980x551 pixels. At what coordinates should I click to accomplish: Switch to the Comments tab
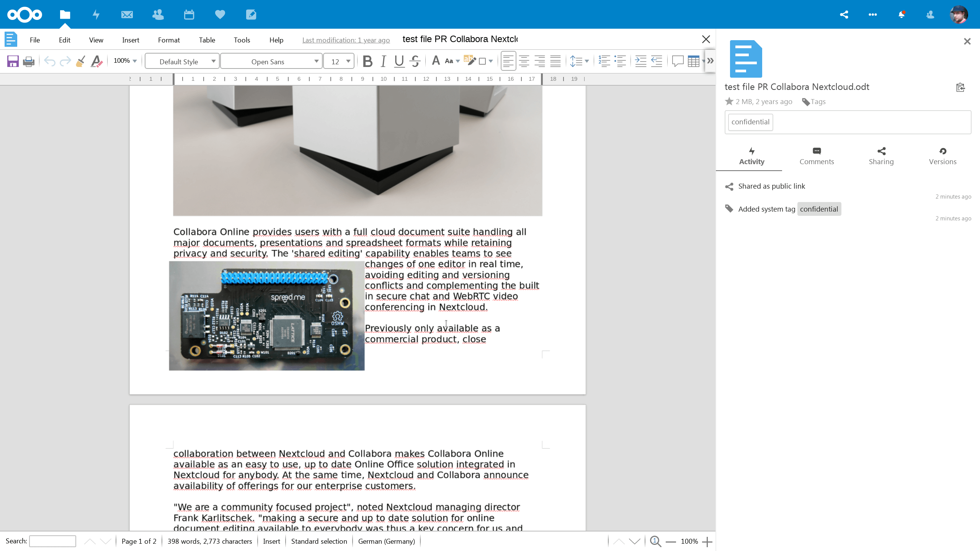tap(817, 155)
